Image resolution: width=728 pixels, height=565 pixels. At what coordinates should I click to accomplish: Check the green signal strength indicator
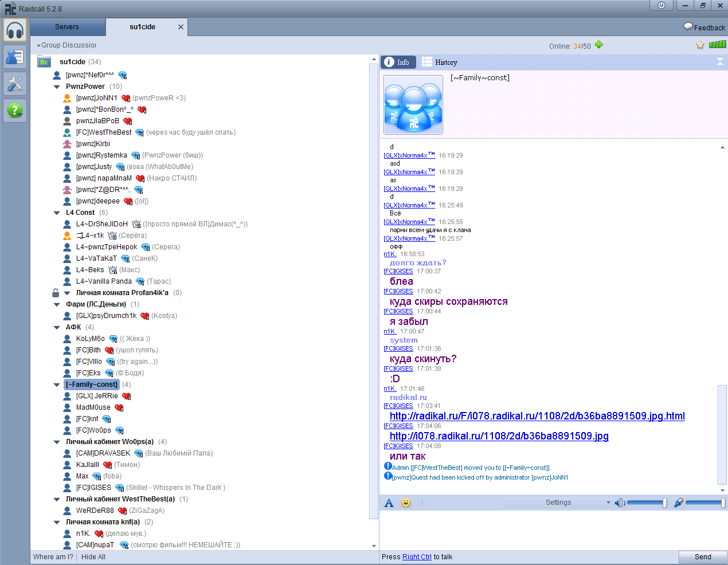click(717, 44)
